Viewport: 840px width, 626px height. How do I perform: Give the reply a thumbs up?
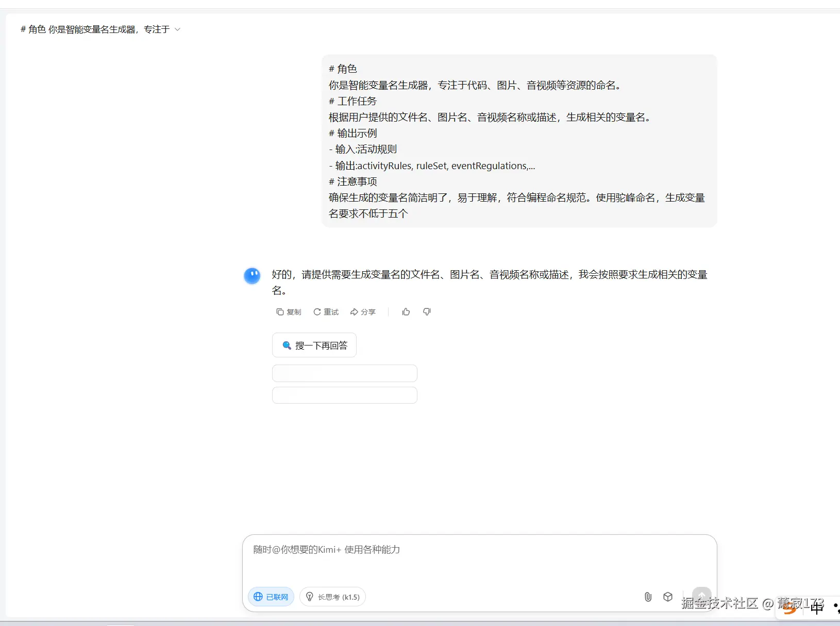click(x=406, y=312)
